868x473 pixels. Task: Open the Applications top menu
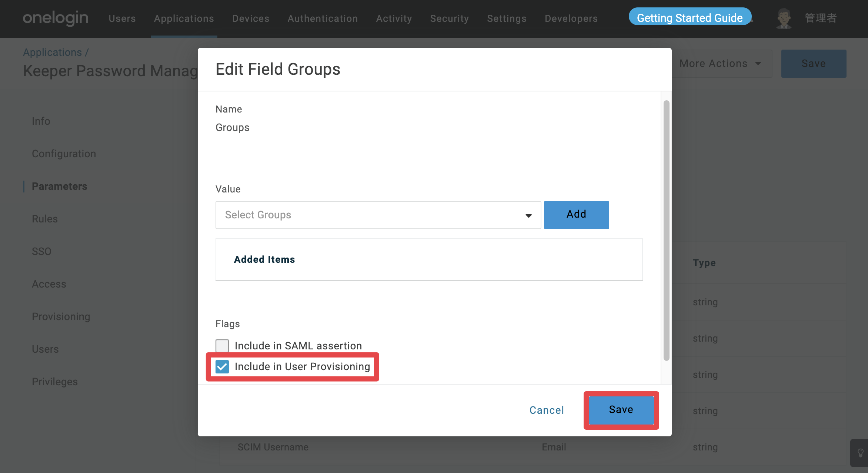[x=184, y=19]
